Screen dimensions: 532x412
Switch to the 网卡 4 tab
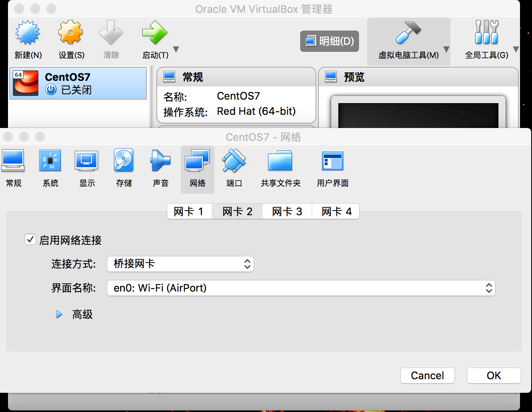point(336,211)
